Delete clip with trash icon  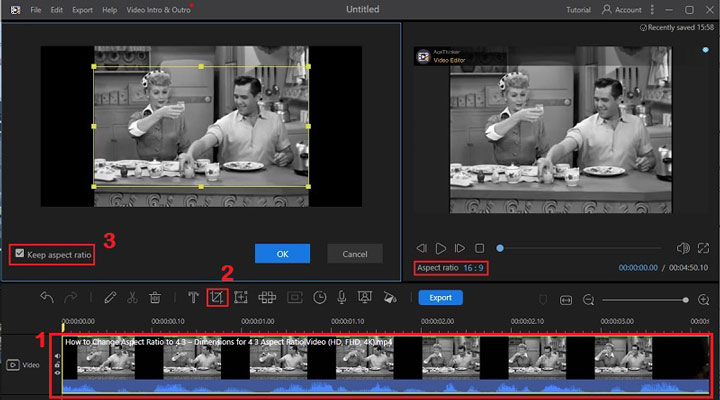(155, 297)
